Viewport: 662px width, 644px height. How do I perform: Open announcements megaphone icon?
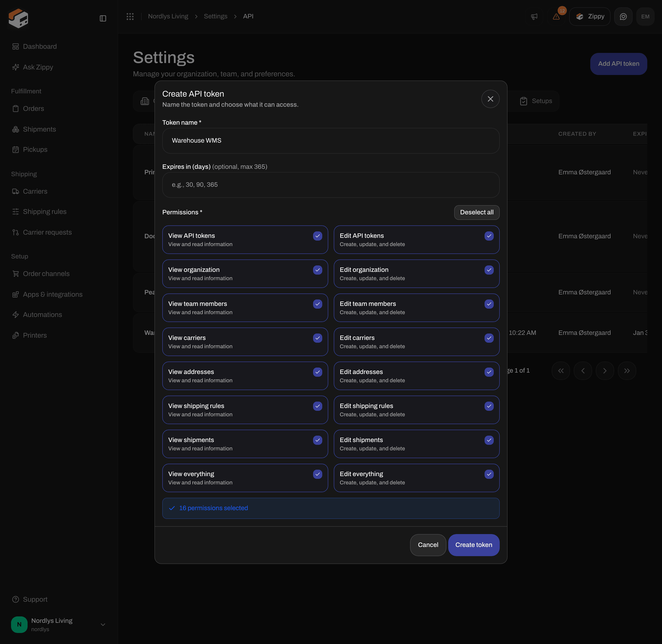pos(534,17)
